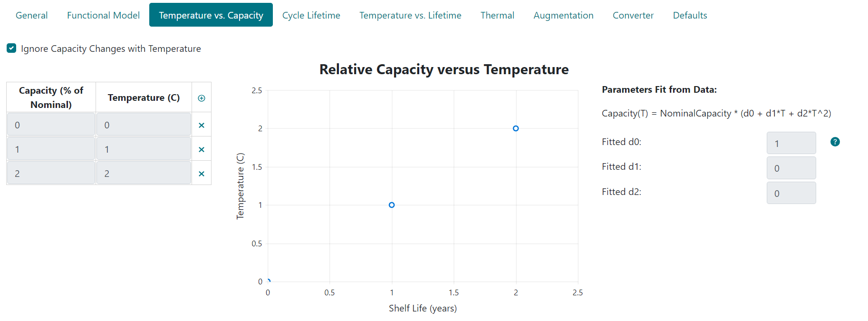Go to the Defaults tab

tap(690, 15)
